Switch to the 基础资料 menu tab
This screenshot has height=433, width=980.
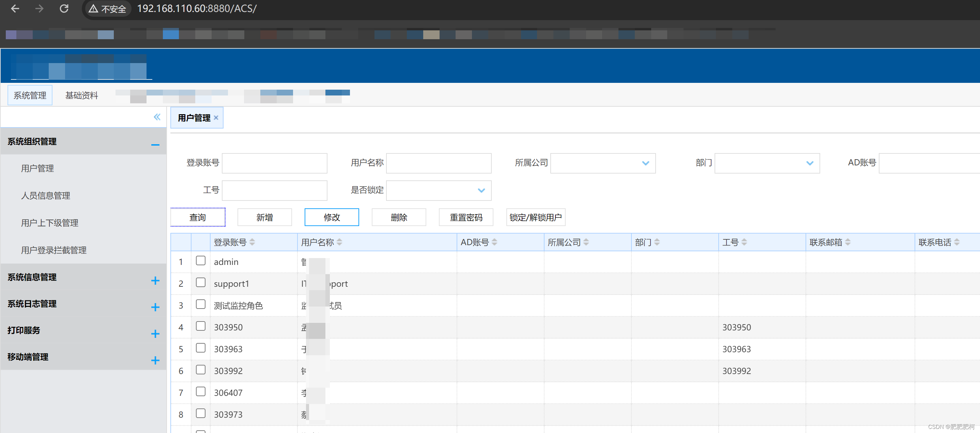coord(82,95)
